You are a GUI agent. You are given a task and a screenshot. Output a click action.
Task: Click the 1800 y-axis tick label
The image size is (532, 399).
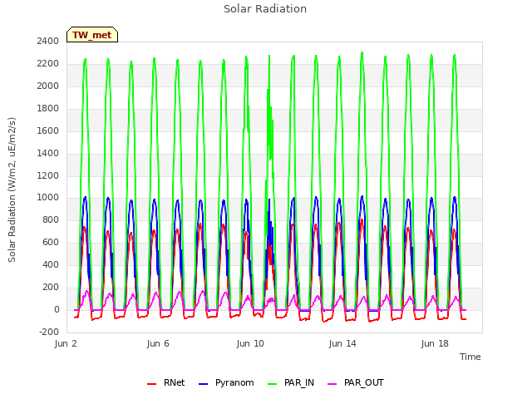pos(48,108)
